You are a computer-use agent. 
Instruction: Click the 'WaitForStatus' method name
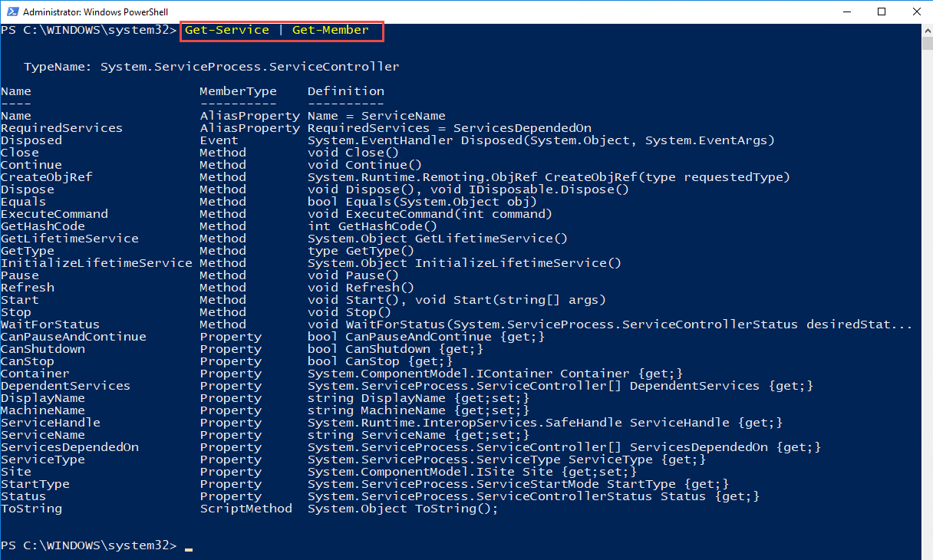[51, 324]
